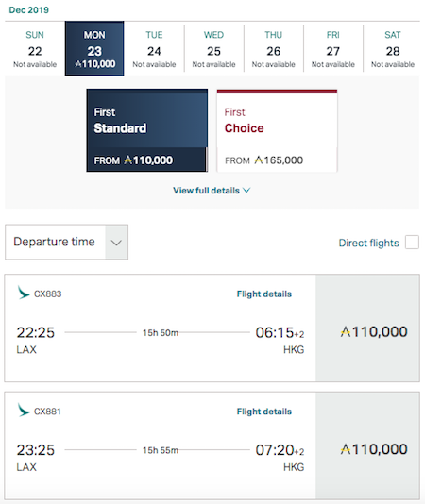The width and height of the screenshot is (425, 504).
Task: Choose the First Standard fare card
Action: pos(147,130)
